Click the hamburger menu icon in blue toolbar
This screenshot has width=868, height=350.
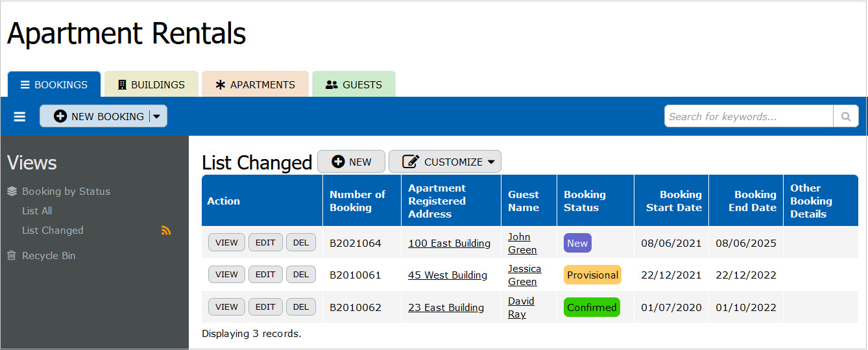(x=19, y=117)
